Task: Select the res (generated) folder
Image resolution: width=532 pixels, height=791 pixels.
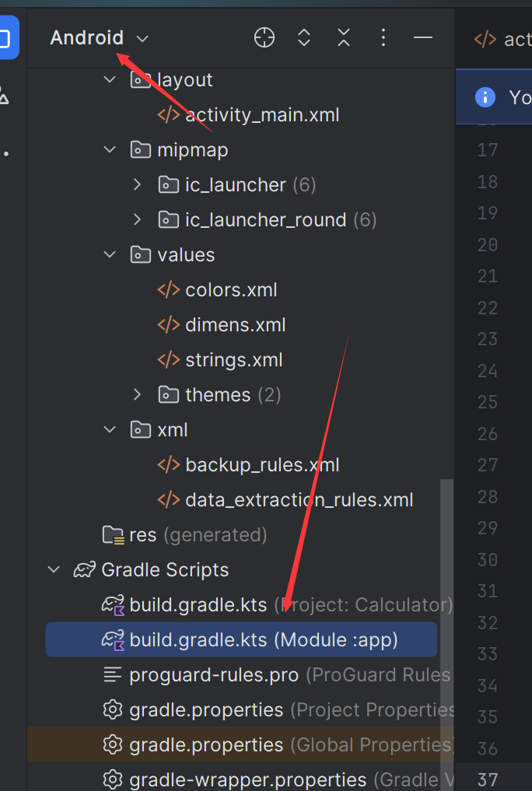Action: point(198,535)
